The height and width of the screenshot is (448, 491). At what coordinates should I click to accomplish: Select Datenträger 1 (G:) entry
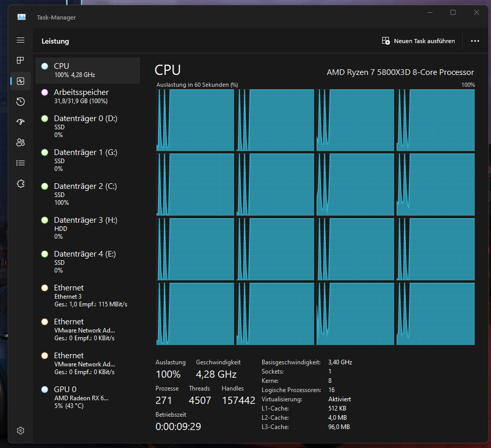click(x=88, y=160)
